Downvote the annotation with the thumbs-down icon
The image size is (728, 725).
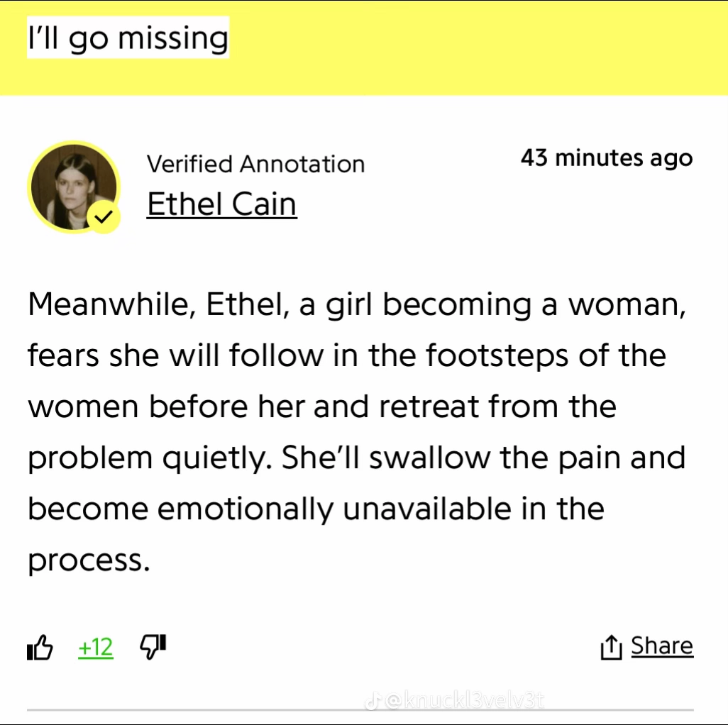[x=153, y=646]
